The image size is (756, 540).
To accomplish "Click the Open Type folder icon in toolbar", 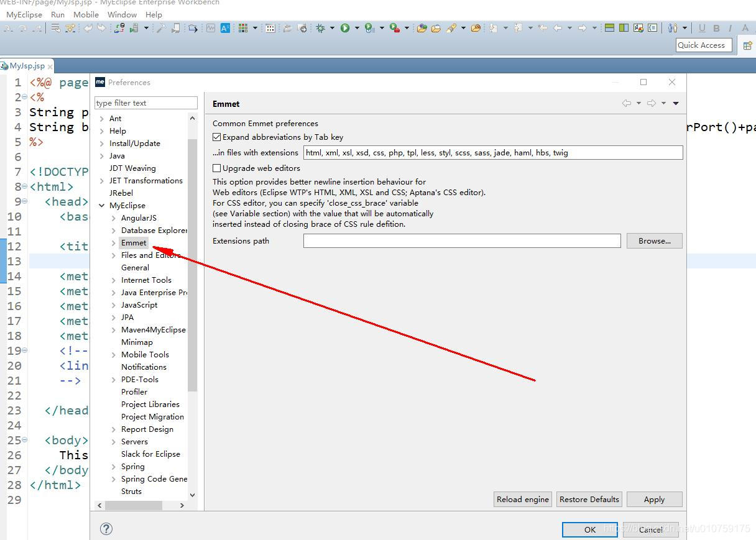I will 422,28.
